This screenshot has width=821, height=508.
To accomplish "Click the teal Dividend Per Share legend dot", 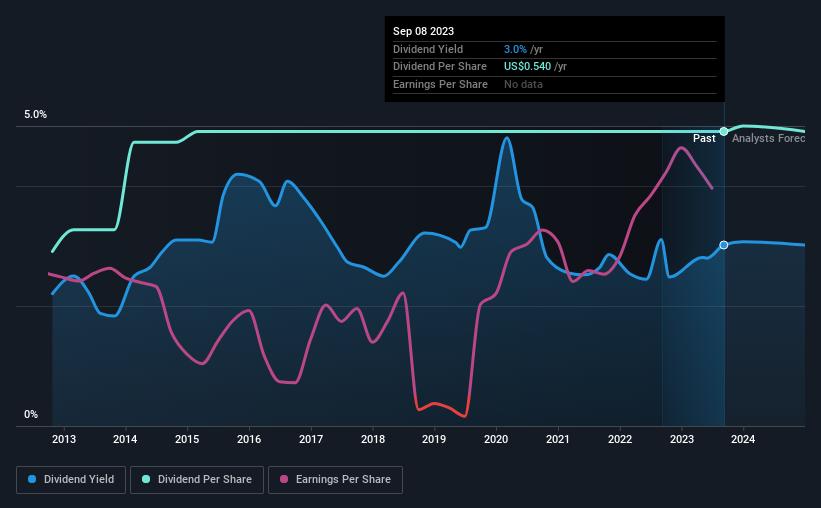I will pyautogui.click(x=146, y=480).
